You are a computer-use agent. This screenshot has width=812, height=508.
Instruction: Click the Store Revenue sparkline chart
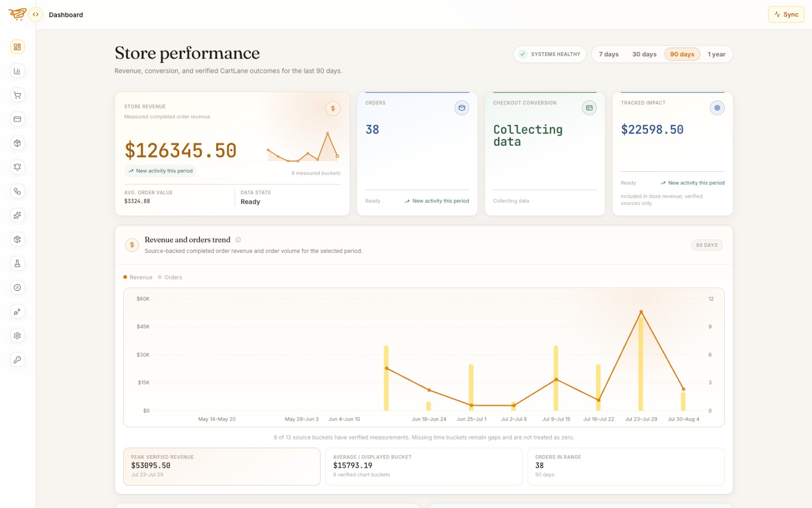click(303, 147)
